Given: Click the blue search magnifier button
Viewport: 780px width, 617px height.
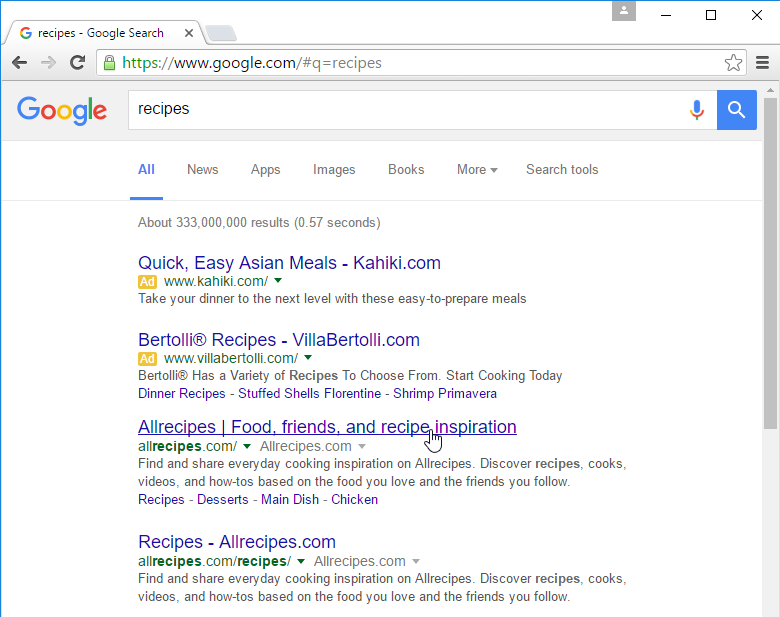Looking at the screenshot, I should click(736, 109).
